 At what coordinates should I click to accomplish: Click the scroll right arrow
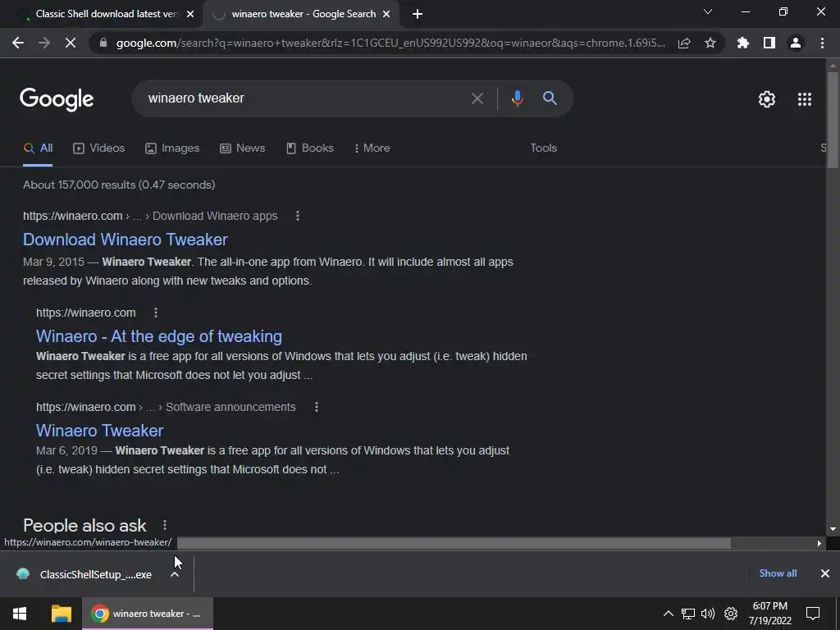pos(819,543)
